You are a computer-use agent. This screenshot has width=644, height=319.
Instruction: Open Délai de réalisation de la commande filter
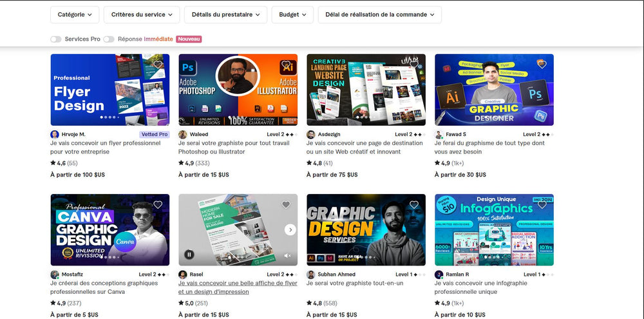point(380,14)
